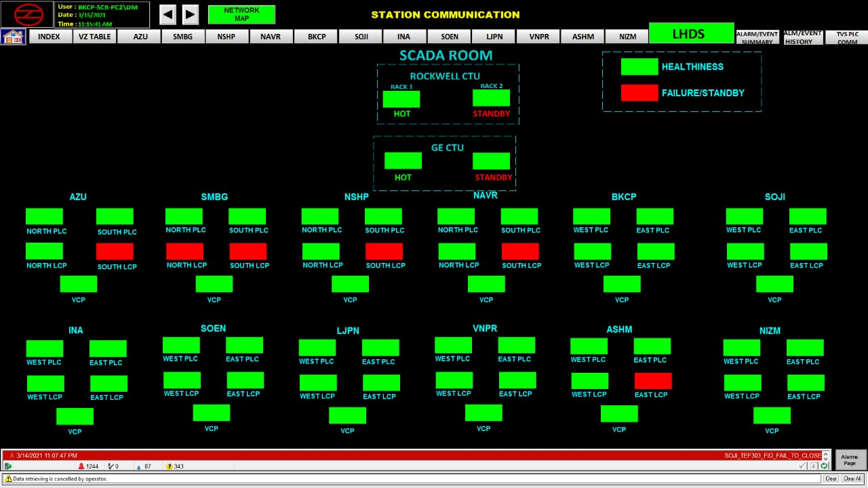Viewport: 868px width, 488px height.
Task: Click the yellow question mark alarm icon
Action: click(170, 466)
